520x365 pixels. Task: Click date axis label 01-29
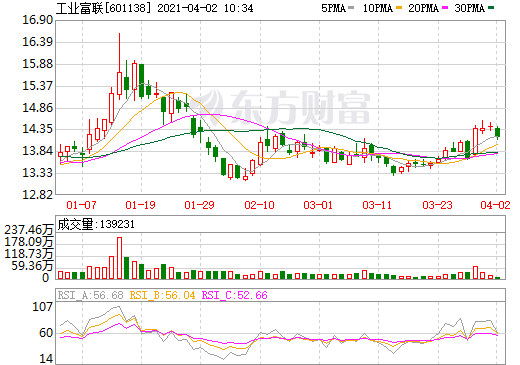click(x=199, y=205)
